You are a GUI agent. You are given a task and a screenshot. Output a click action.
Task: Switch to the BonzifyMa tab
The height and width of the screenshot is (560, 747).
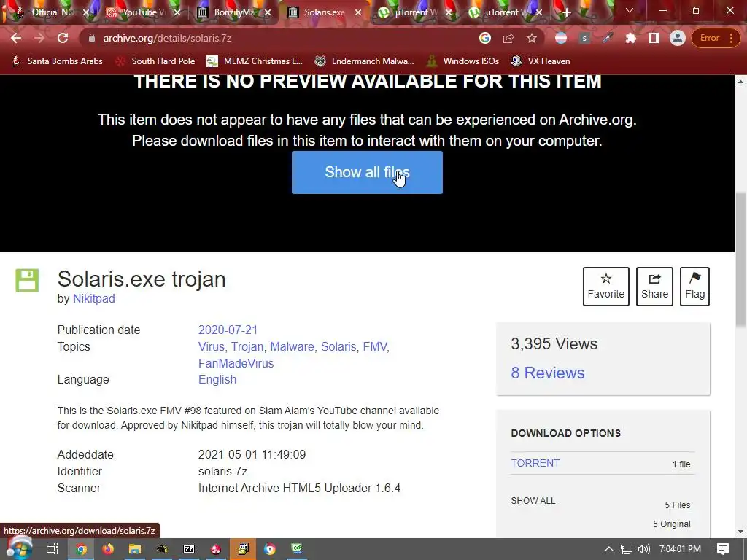click(x=234, y=12)
